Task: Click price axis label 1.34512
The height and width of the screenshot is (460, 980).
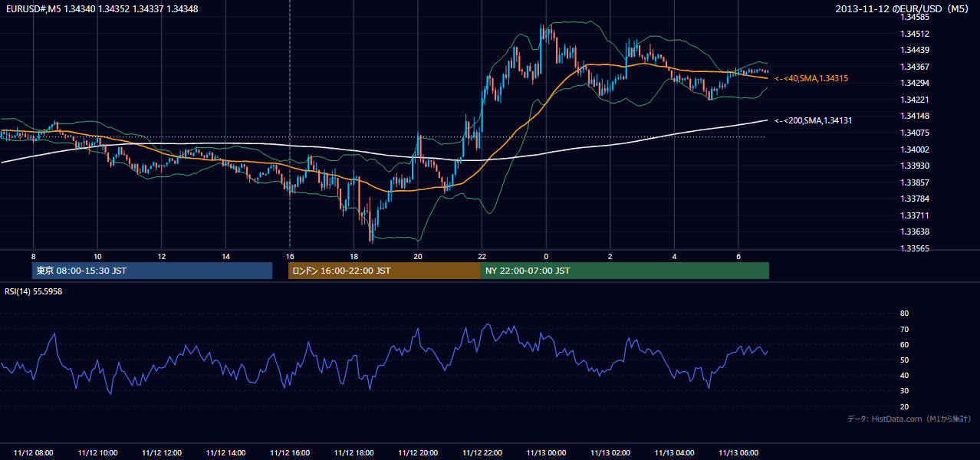Action: point(915,34)
